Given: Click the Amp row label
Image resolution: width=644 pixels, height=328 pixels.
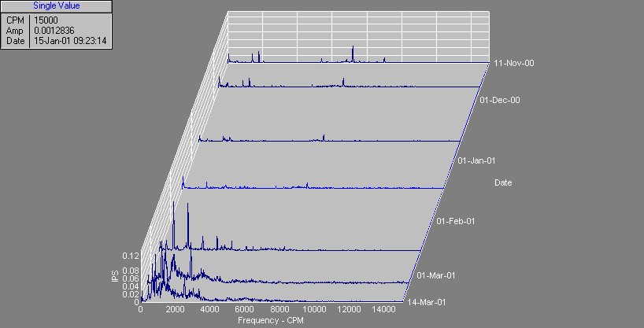Looking at the screenshot, I should pyautogui.click(x=15, y=31).
